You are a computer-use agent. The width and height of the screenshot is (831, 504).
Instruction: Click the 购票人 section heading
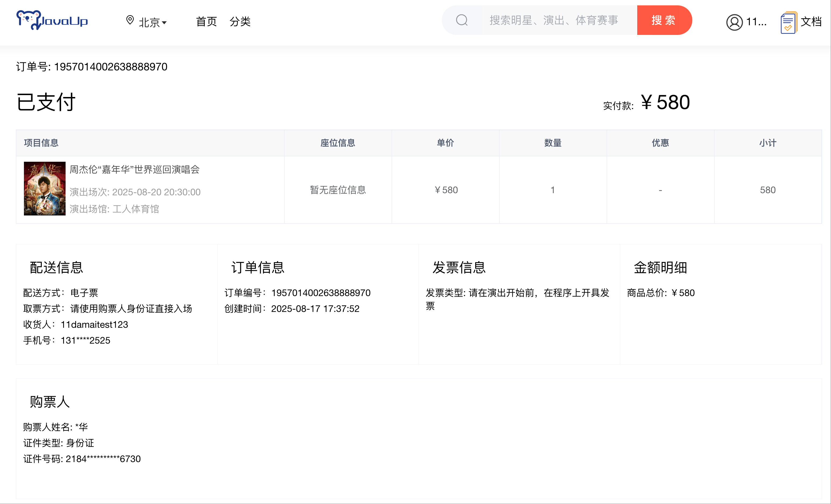pyautogui.click(x=49, y=402)
